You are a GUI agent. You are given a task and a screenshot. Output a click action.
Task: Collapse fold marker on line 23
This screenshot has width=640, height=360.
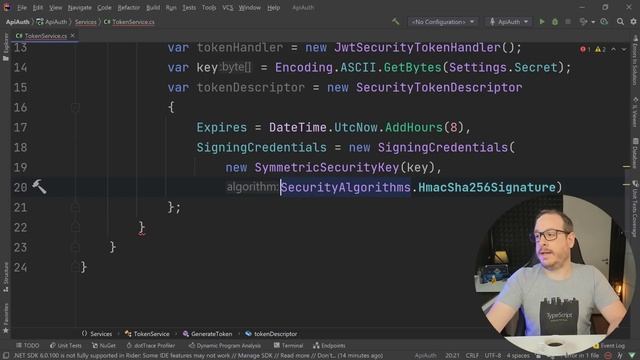click(75, 247)
